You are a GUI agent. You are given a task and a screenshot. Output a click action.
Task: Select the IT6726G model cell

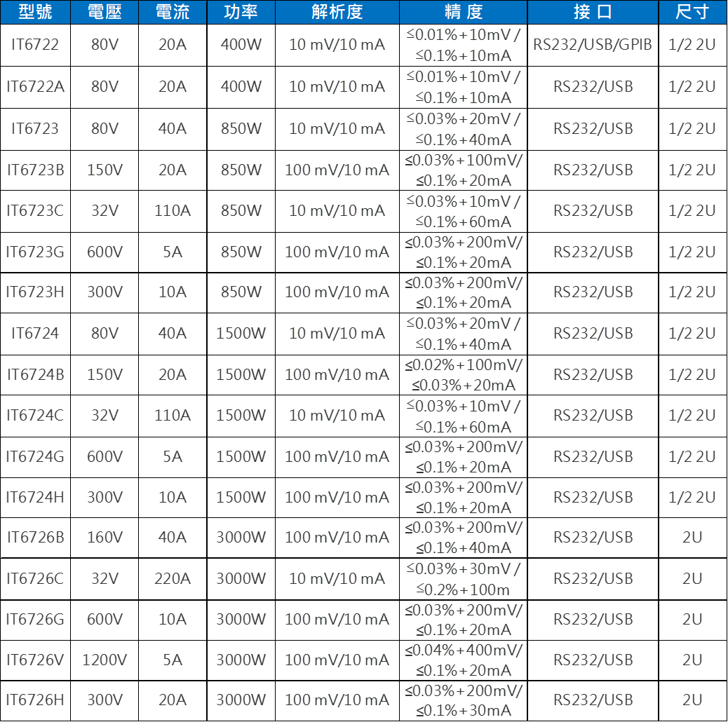(35, 620)
